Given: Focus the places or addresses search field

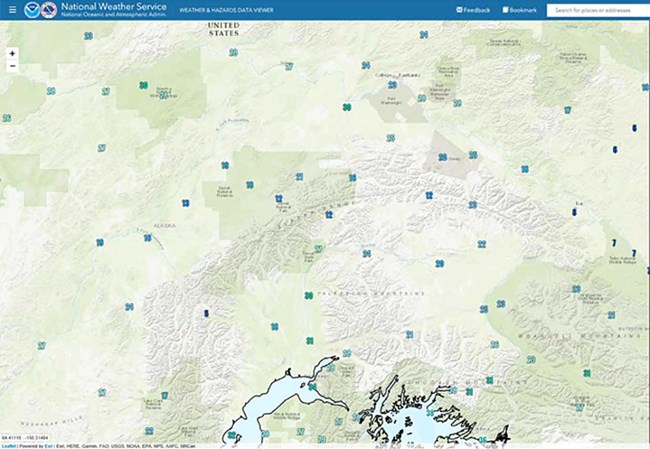Looking at the screenshot, I should click(598, 10).
